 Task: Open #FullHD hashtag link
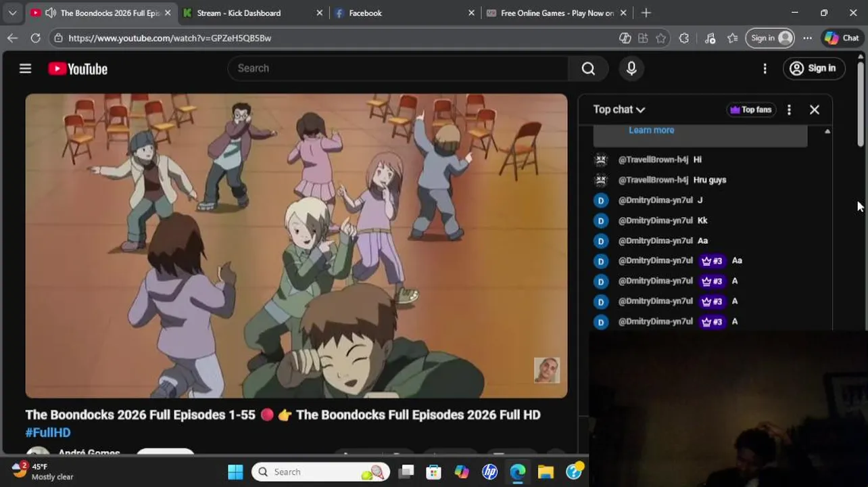click(48, 432)
